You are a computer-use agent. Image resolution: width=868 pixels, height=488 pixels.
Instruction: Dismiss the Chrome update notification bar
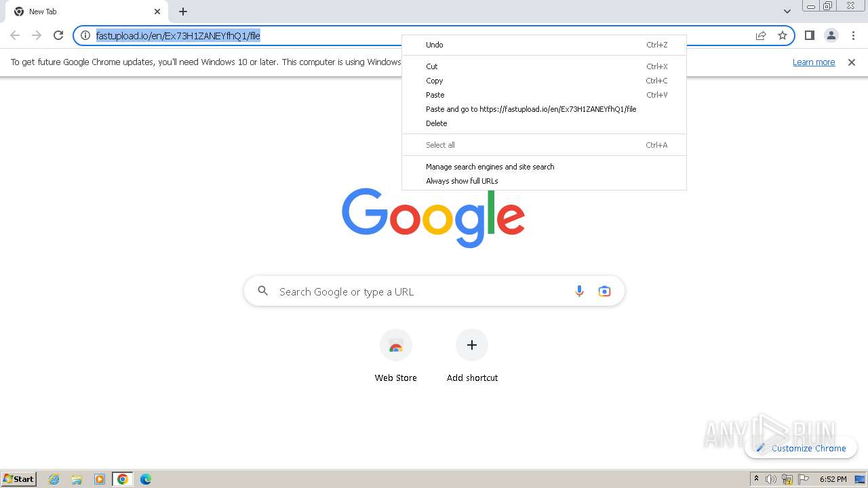click(852, 62)
